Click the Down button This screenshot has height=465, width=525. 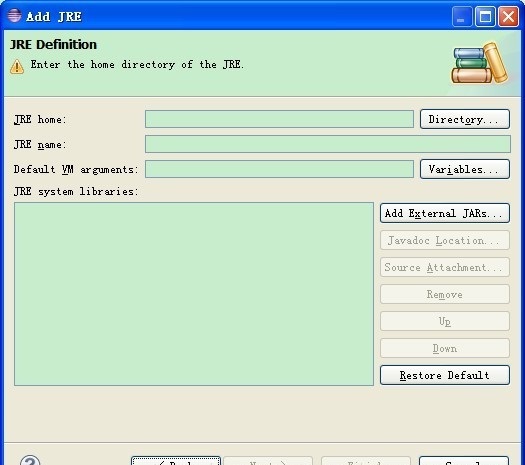(445, 348)
